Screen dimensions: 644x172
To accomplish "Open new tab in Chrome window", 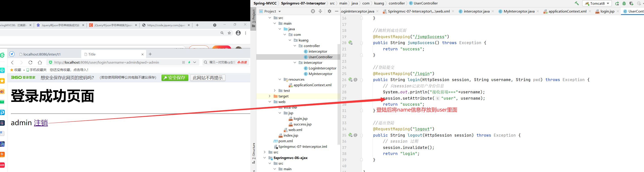I will (197, 25).
